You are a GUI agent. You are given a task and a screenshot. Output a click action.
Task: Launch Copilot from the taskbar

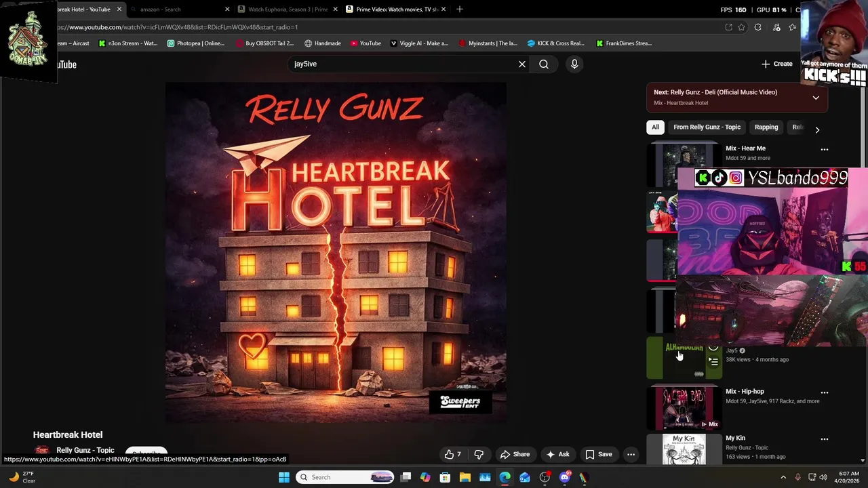(425, 477)
